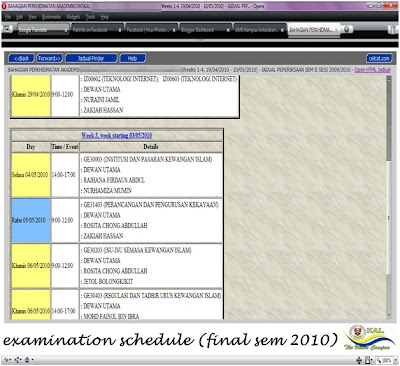Open the zoom percentage dropdown in status bar
This screenshot has width=400, height=366.
(387, 360)
